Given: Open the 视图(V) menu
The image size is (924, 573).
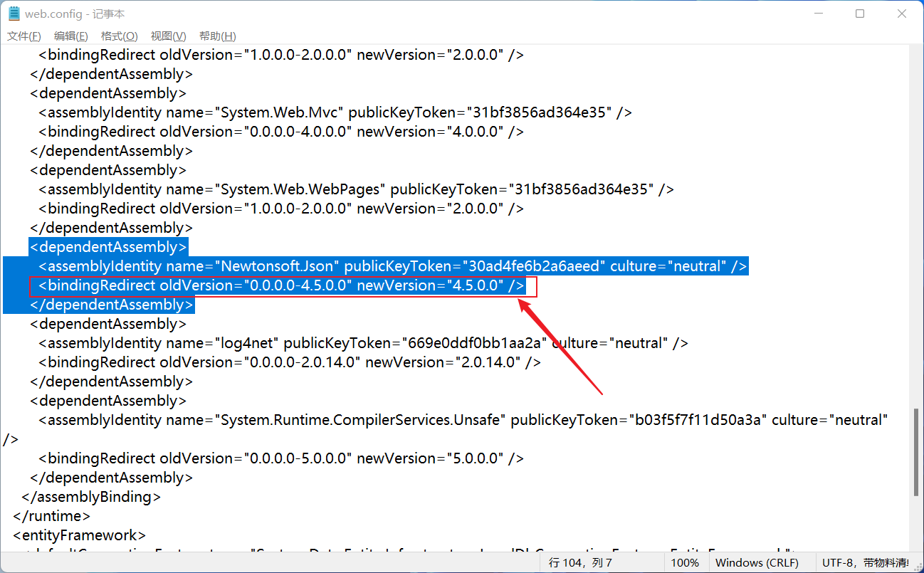Looking at the screenshot, I should tap(168, 36).
